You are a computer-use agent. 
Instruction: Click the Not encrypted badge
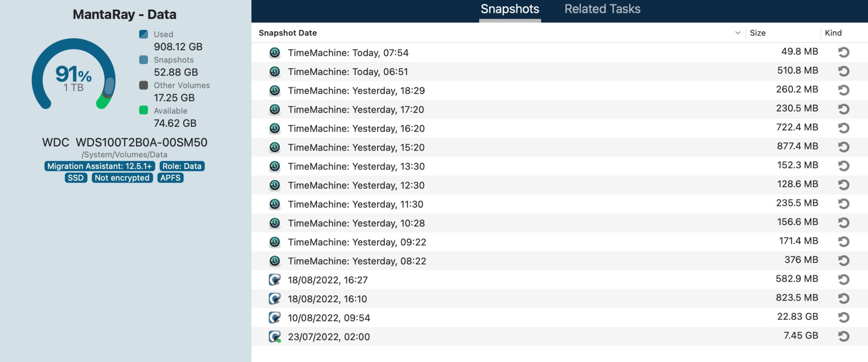point(122,178)
